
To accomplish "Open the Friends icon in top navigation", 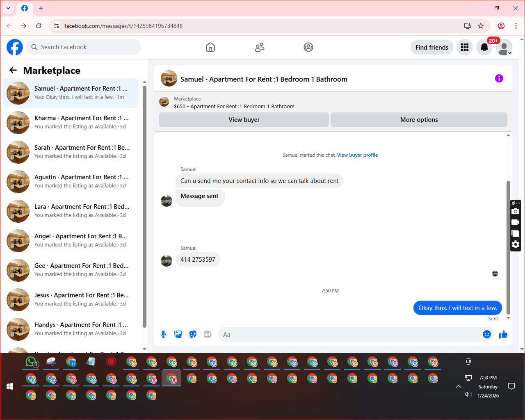I will (260, 47).
